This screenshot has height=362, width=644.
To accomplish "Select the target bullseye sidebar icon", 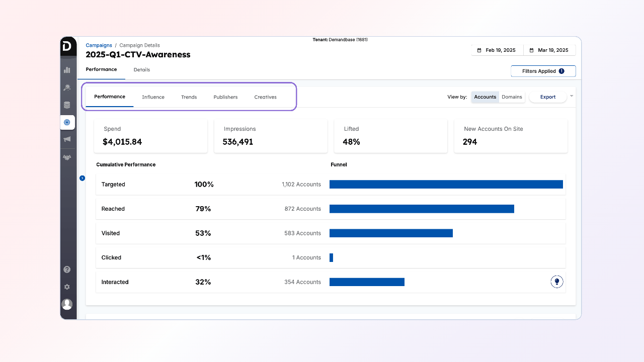I will pos(67,122).
